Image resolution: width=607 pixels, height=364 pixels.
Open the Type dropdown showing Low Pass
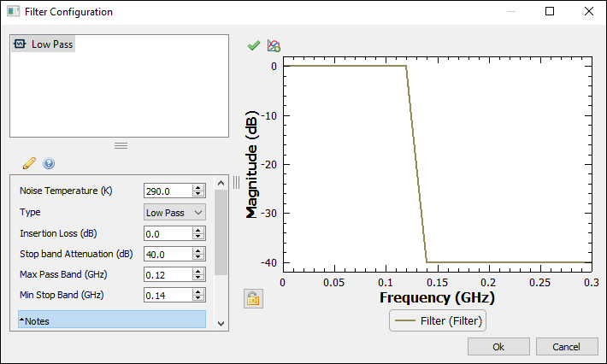[174, 213]
